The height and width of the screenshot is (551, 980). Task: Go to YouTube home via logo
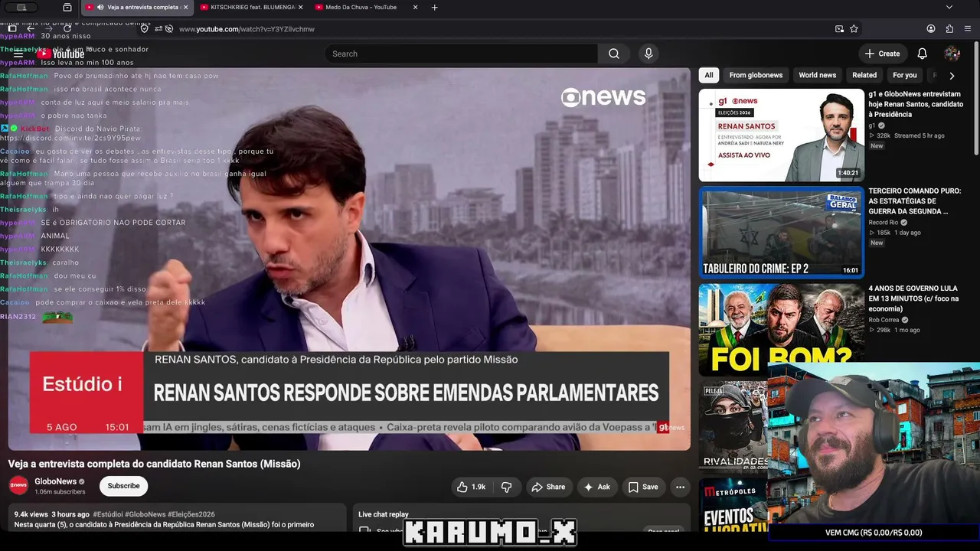(60, 54)
